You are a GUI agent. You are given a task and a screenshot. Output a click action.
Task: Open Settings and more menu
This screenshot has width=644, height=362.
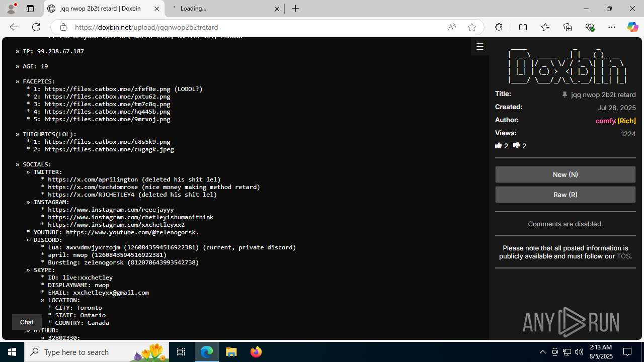pyautogui.click(x=612, y=27)
